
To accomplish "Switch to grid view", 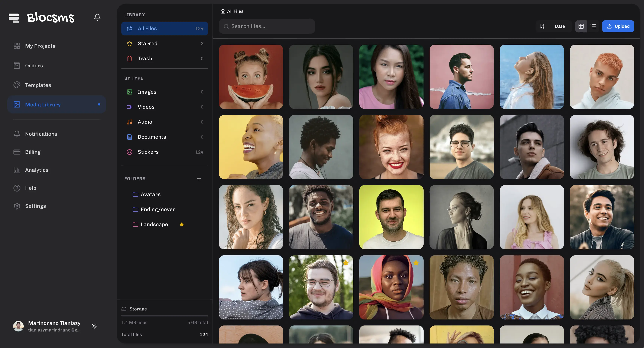I will pos(581,26).
